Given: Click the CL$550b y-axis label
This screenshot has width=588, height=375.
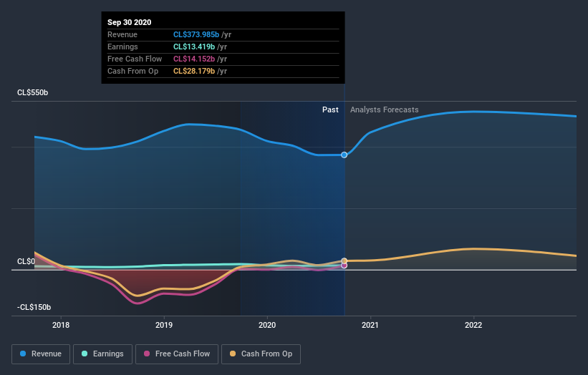Looking at the screenshot, I should pos(33,92).
